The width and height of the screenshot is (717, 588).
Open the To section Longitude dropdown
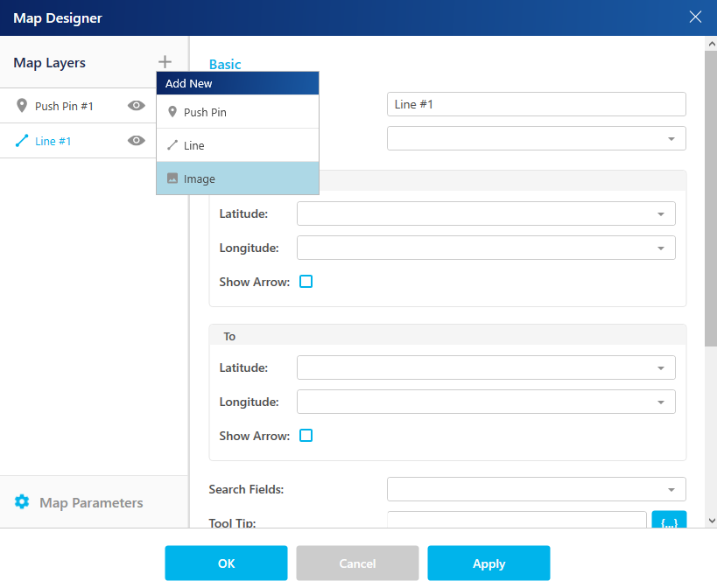(x=486, y=402)
